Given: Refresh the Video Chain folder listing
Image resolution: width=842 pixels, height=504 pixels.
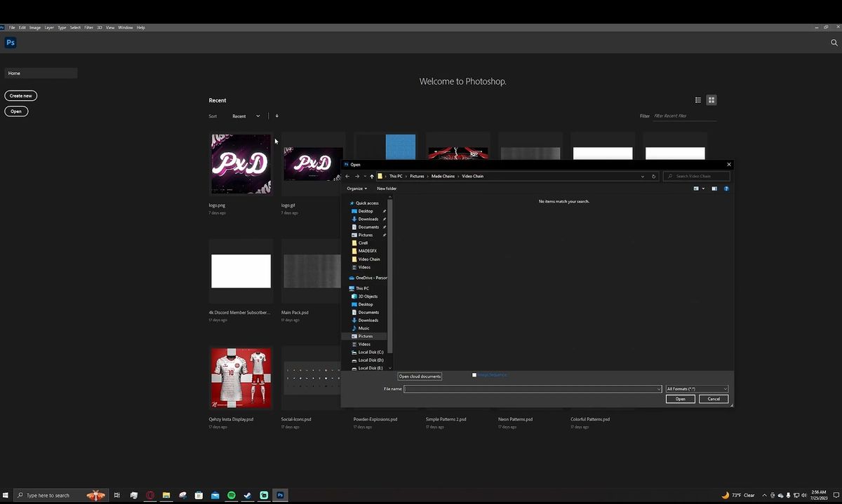Looking at the screenshot, I should (653, 177).
